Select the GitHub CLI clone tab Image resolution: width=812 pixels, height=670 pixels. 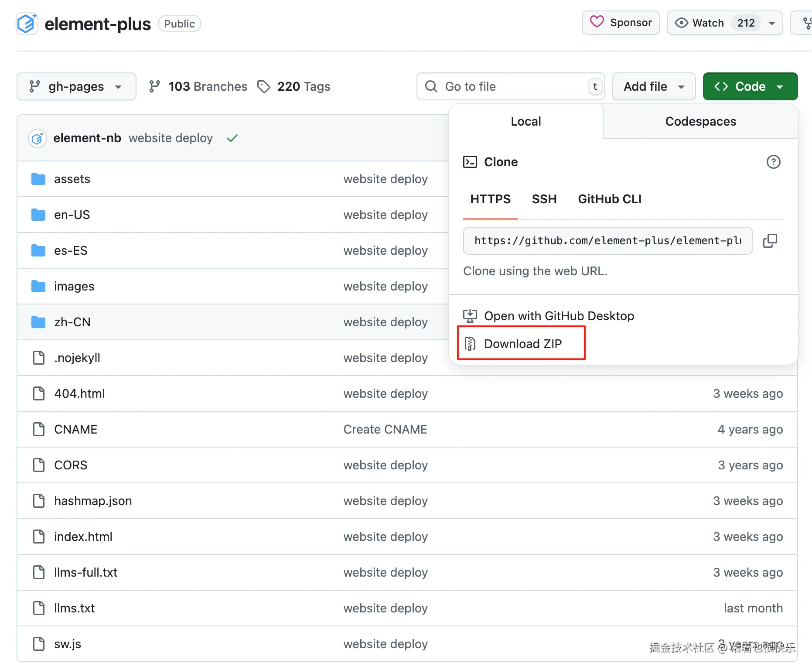pos(609,199)
